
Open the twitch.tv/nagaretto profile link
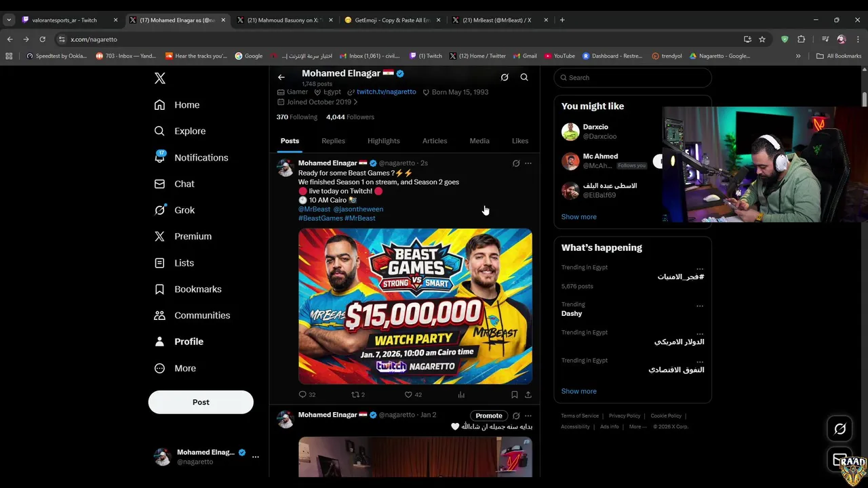(x=386, y=92)
